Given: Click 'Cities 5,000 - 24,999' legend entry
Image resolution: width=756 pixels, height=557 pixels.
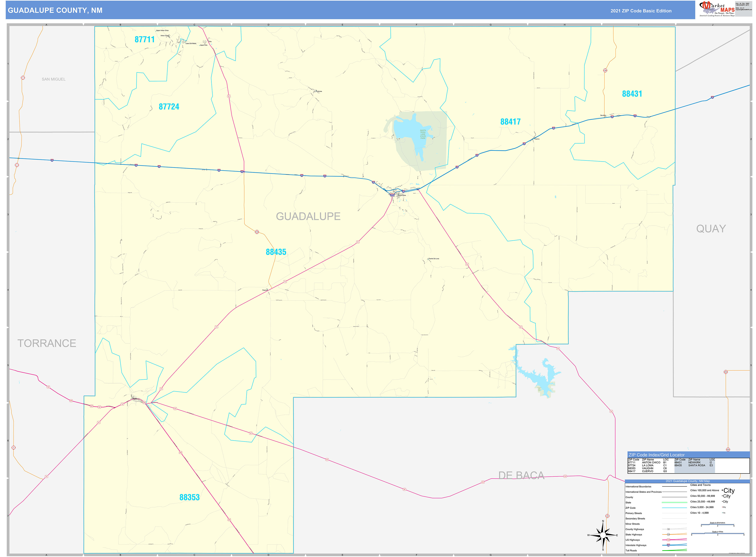Looking at the screenshot, I should pos(702,507).
